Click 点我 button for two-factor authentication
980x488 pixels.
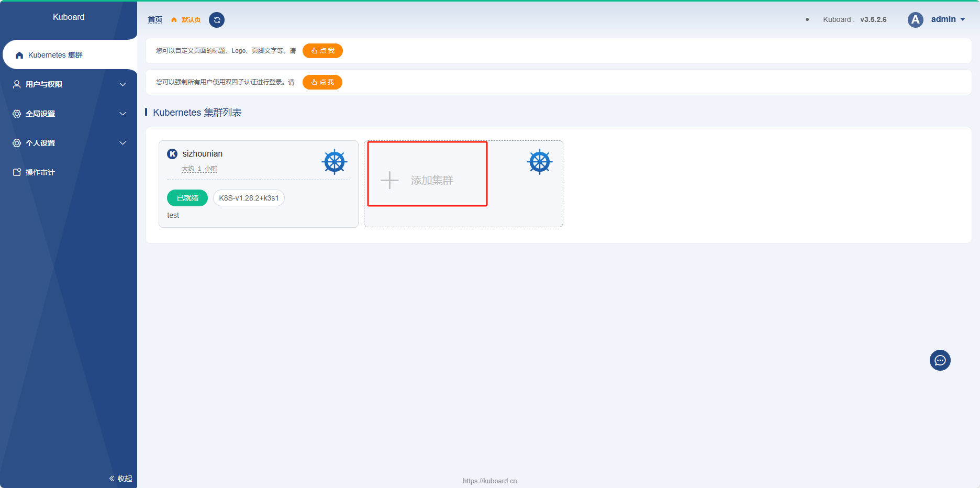(x=322, y=82)
